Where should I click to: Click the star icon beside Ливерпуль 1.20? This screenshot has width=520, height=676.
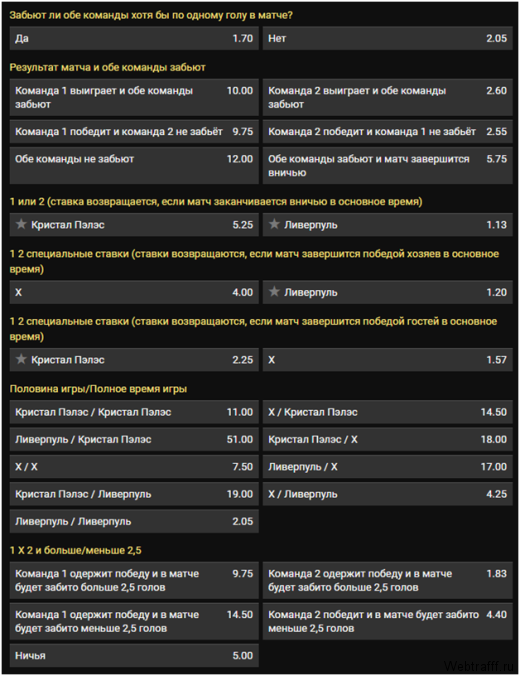[274, 292]
